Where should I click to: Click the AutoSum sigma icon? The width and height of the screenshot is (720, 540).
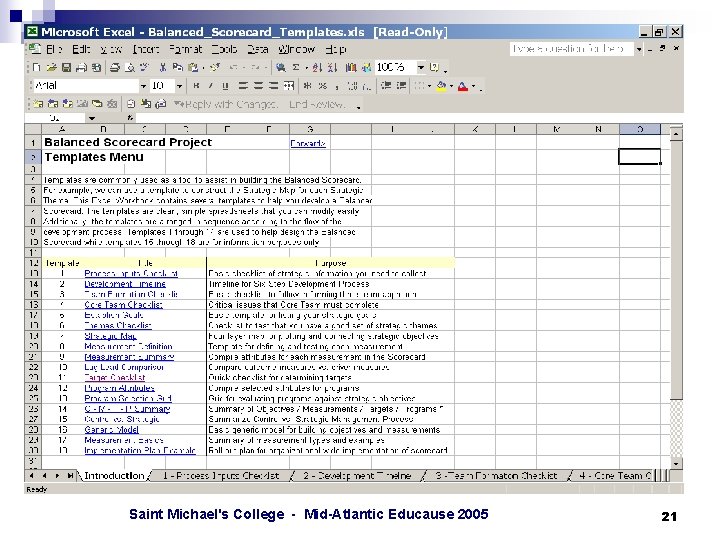click(x=296, y=68)
